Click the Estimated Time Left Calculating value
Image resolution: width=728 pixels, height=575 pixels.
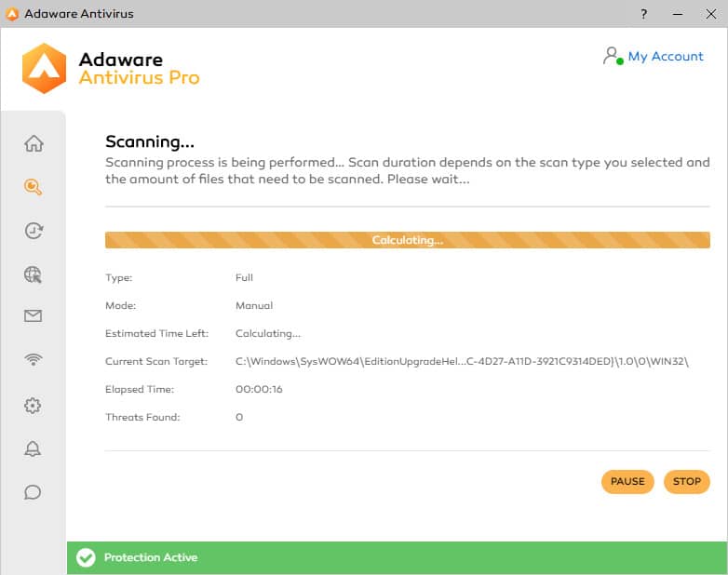pyautogui.click(x=268, y=333)
